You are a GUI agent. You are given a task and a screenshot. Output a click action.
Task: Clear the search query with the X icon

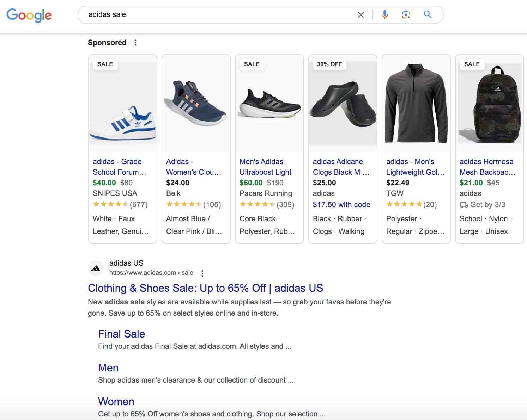361,14
